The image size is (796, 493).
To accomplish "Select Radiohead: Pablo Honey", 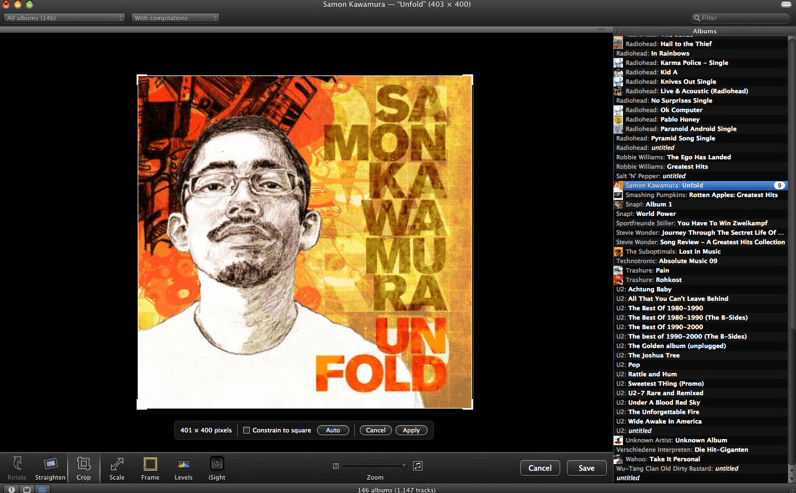I will pyautogui.click(x=701, y=119).
